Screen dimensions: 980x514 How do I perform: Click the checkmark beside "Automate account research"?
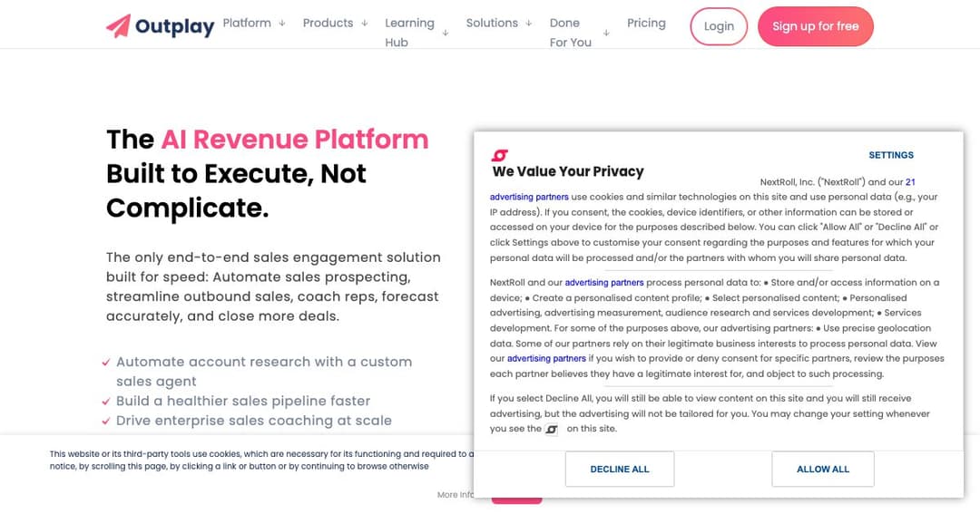pyautogui.click(x=106, y=363)
